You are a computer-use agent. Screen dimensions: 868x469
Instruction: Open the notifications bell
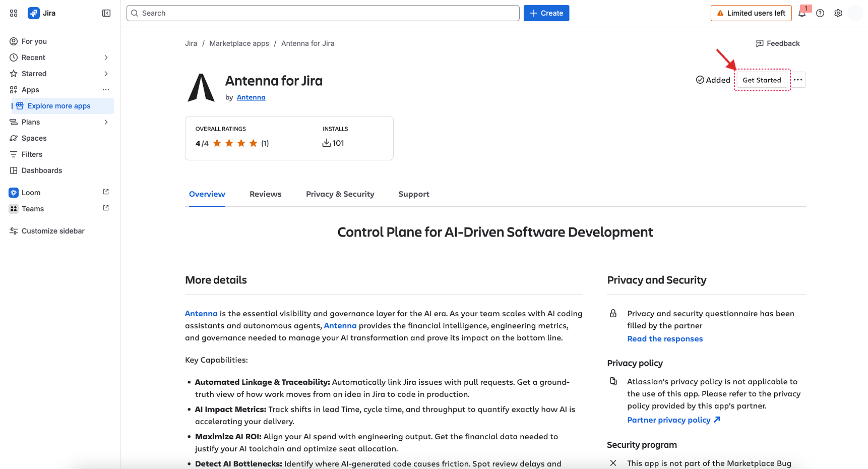(x=802, y=13)
